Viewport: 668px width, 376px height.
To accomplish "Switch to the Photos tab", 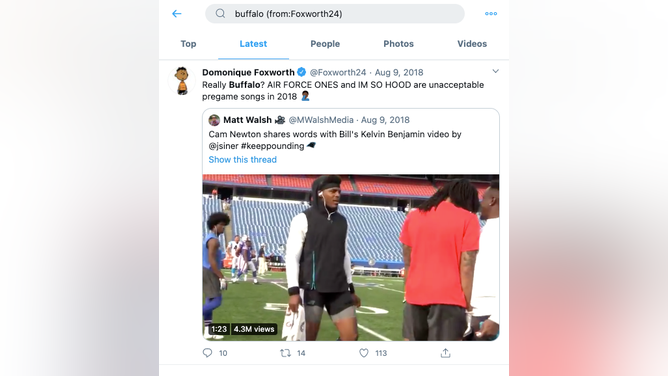I will tap(398, 44).
